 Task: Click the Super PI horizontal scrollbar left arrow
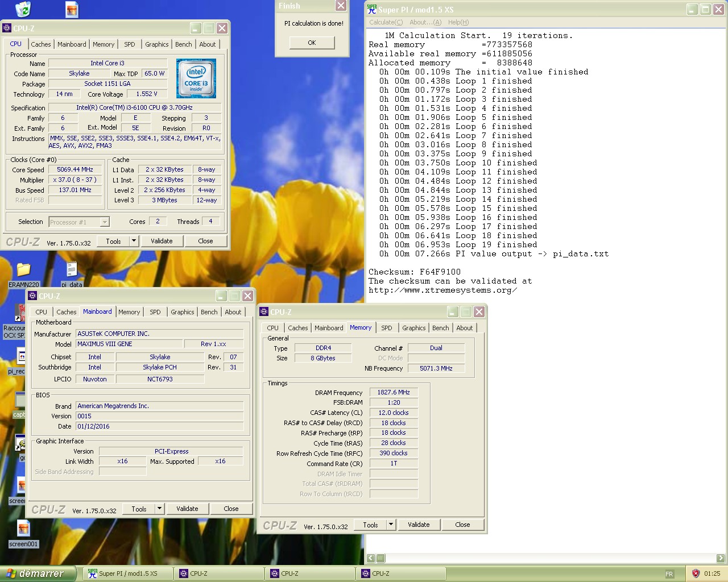(x=371, y=558)
